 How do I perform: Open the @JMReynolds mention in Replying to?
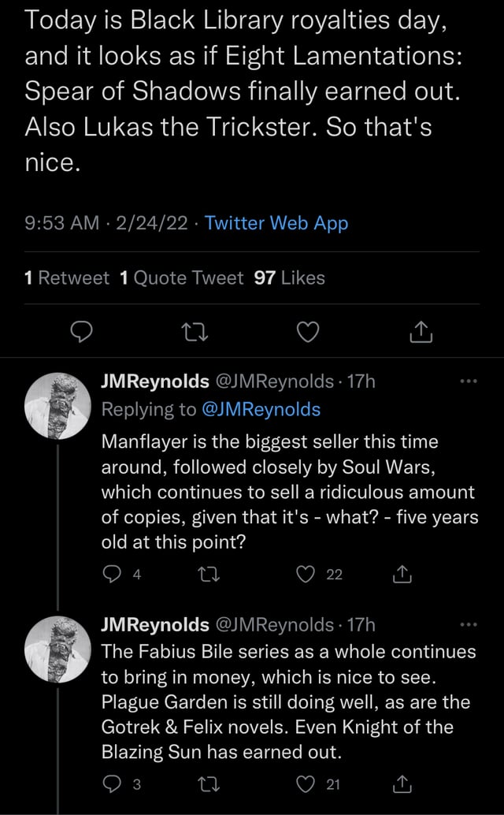(261, 410)
